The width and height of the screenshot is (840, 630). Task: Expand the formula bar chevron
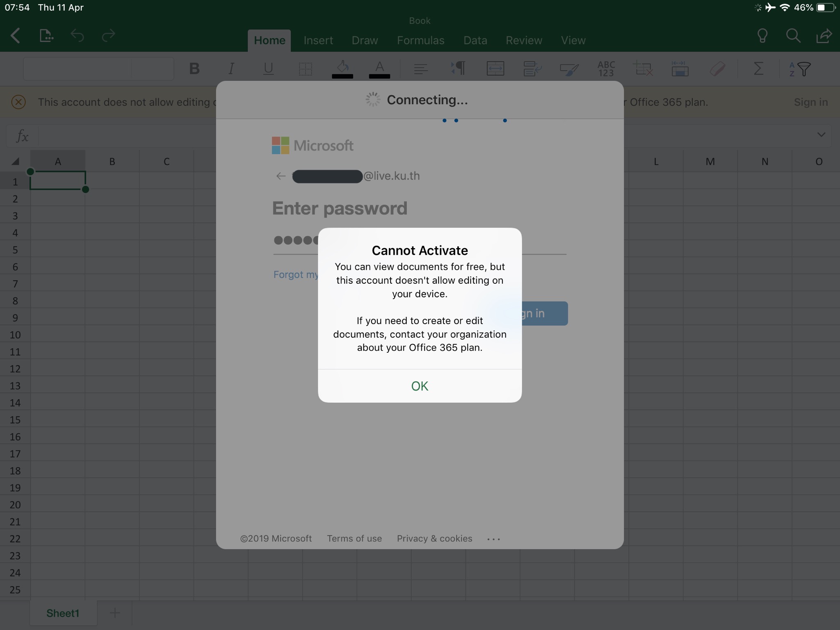[x=821, y=135]
